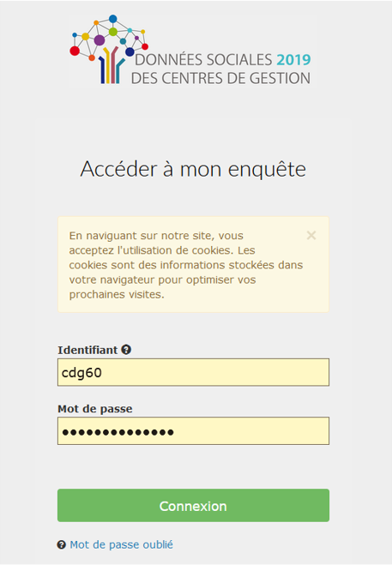Click the navy blue node near logo text
Viewport: 392px width, 565px height.
(130, 52)
